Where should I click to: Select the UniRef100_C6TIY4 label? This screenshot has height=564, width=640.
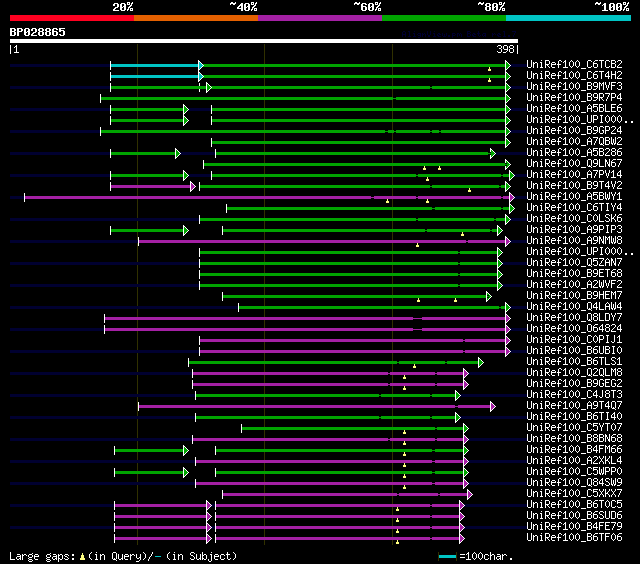574,208
